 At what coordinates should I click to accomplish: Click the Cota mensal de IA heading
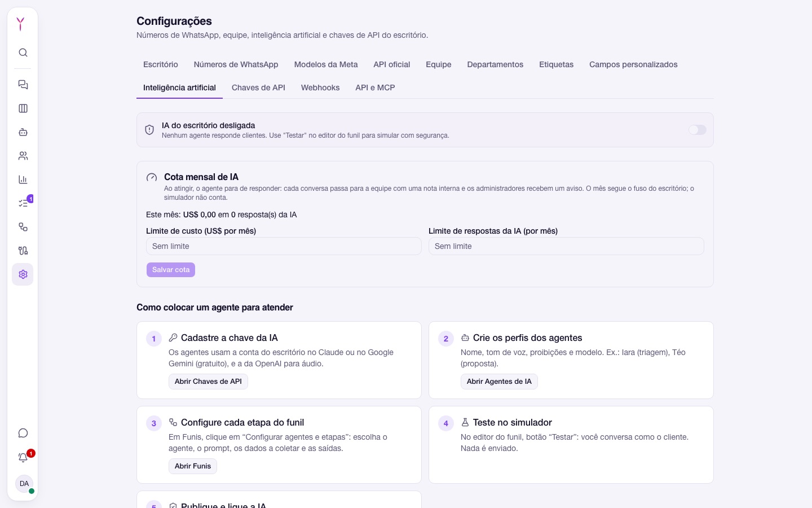pyautogui.click(x=201, y=177)
